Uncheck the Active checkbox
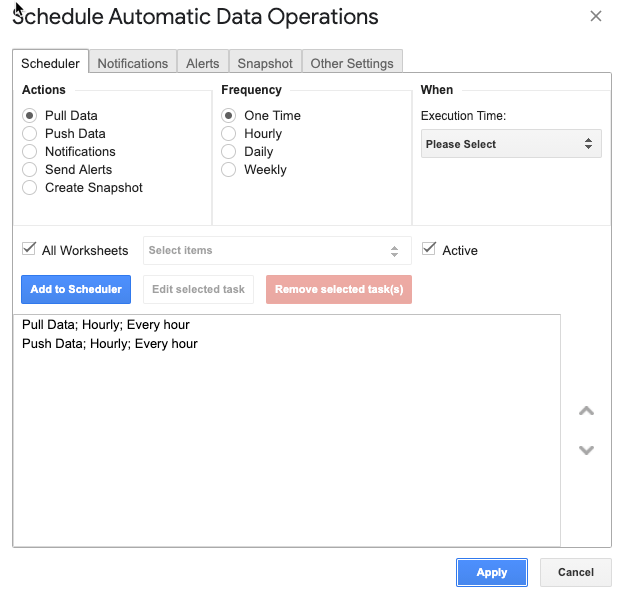Screen dimensions: 623x590 [429, 249]
